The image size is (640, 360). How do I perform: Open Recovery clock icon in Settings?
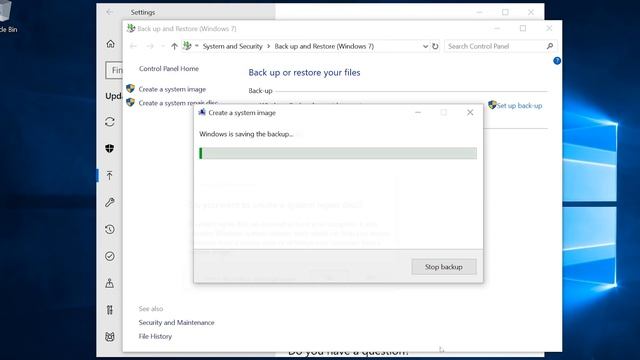[110, 229]
